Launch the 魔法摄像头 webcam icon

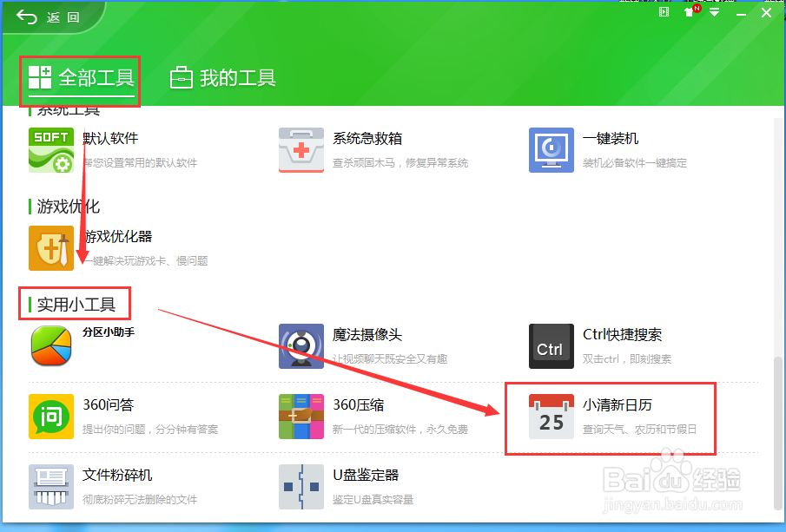pyautogui.click(x=301, y=346)
